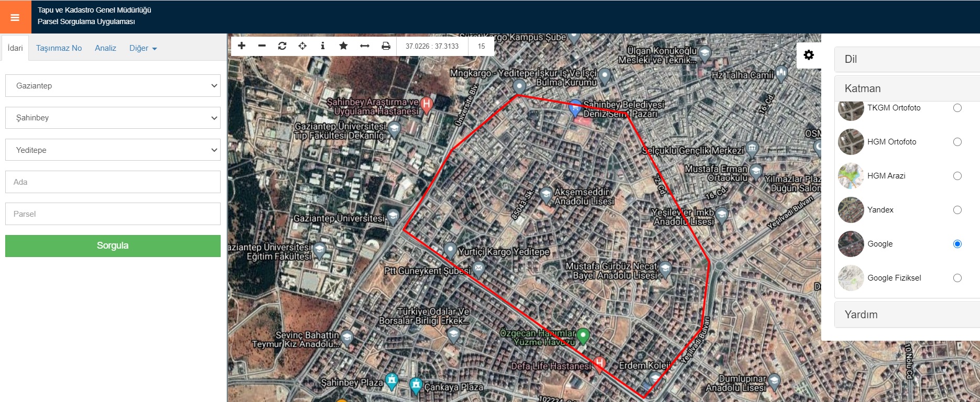Click the Tapu ve Kadastro Genel Müdürlüğü header
This screenshot has width=980, height=402.
(x=94, y=10)
